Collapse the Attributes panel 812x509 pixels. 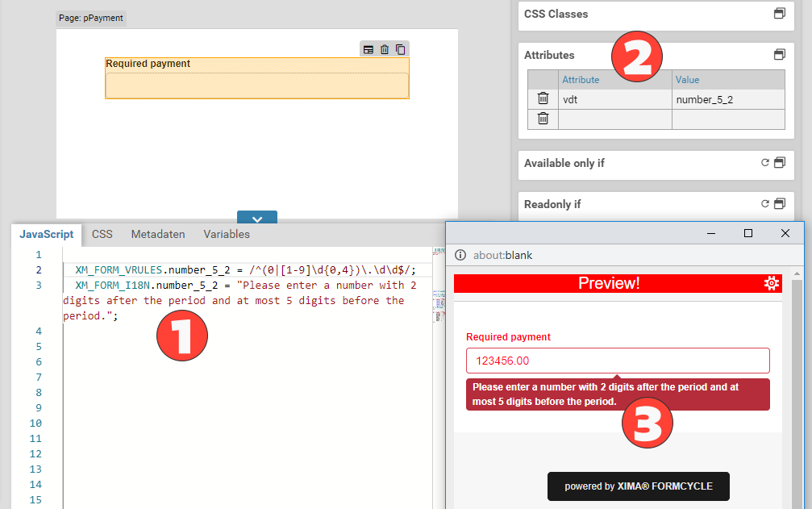779,55
